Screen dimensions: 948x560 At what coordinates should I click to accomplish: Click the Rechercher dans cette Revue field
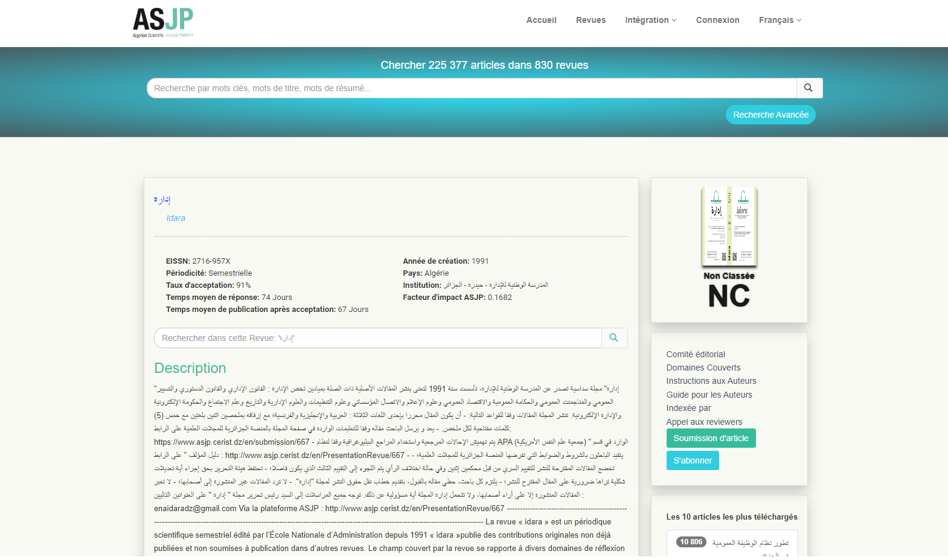377,338
